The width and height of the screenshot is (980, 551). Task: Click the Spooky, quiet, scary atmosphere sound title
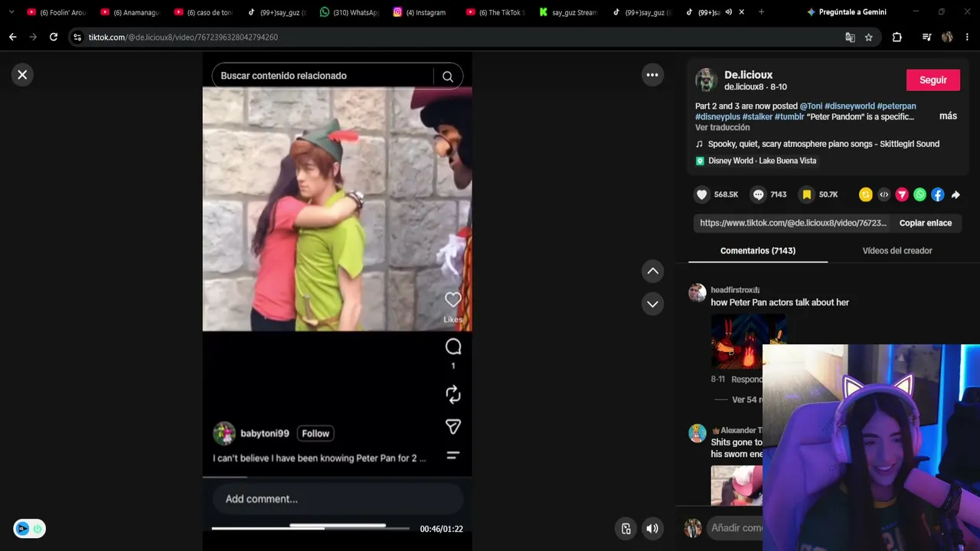[823, 144]
